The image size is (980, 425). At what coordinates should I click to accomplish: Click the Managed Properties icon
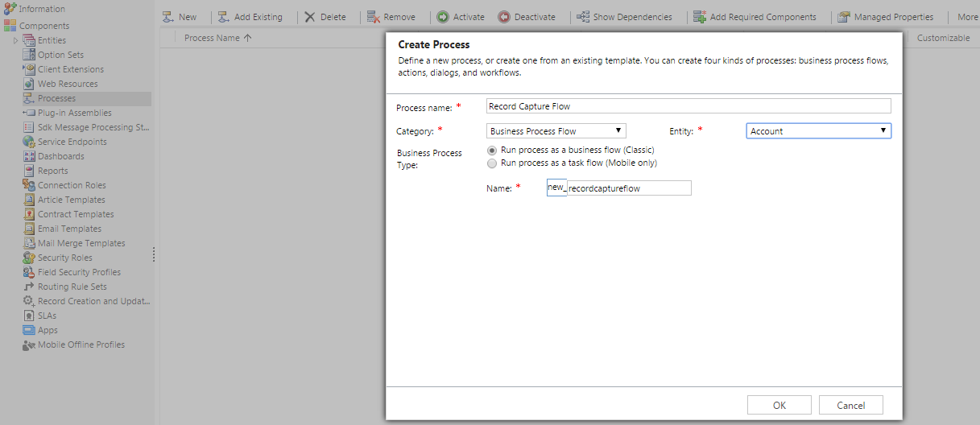pyautogui.click(x=844, y=17)
